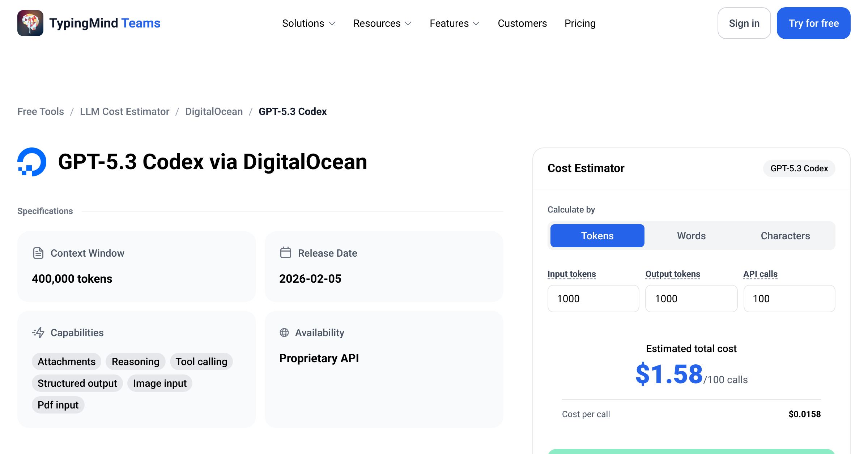Click the Context Window document icon
The height and width of the screenshot is (454, 868).
click(38, 253)
